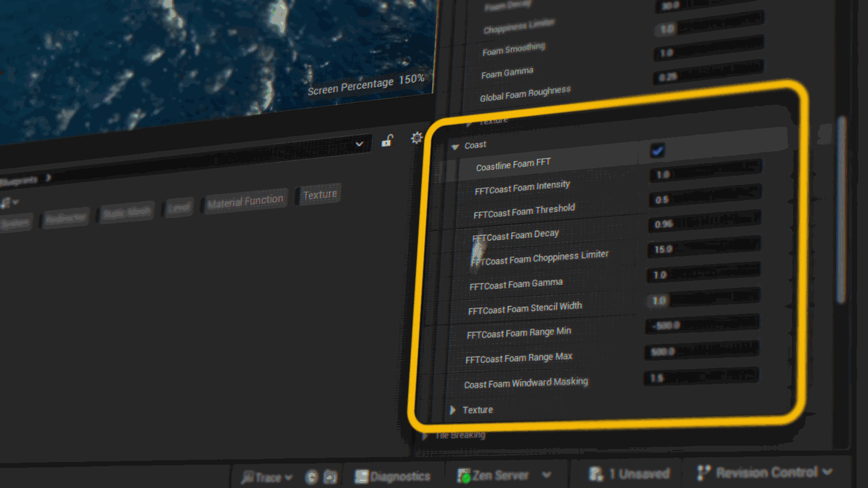Collapse the Coast section
The image size is (868, 488).
coord(455,147)
